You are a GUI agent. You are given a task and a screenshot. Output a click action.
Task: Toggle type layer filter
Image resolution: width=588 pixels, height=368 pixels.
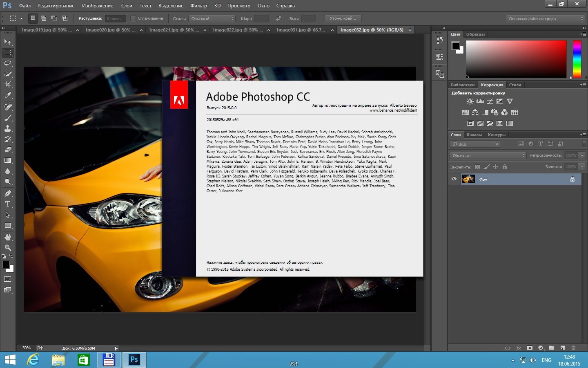pos(540,144)
